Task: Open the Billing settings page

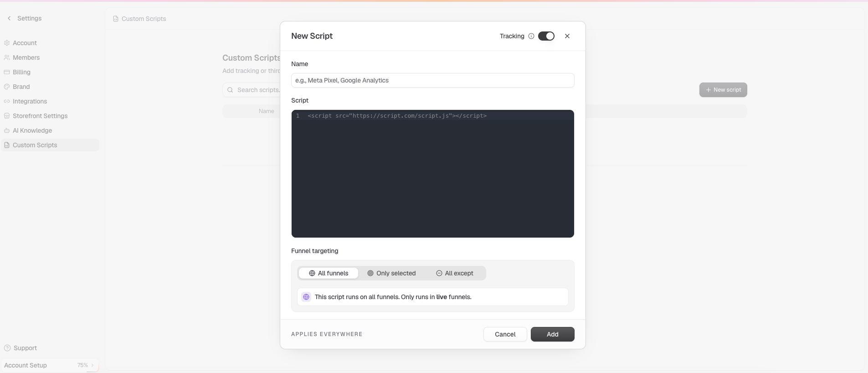Action: [50, 72]
